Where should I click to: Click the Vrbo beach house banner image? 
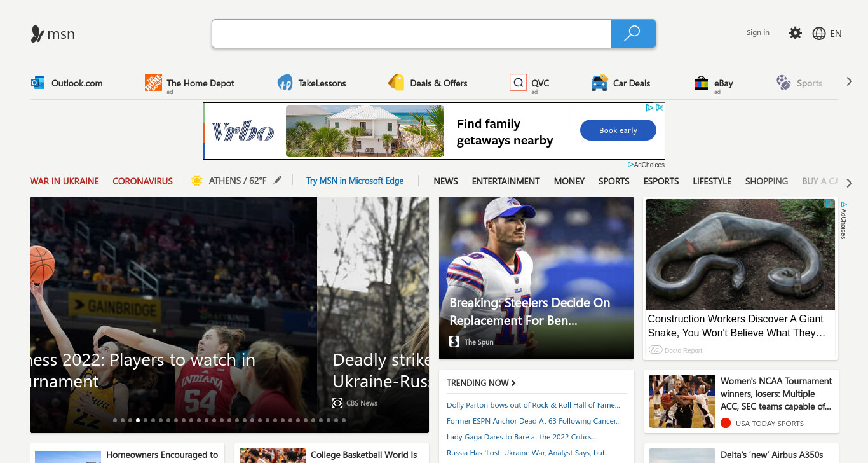point(365,131)
